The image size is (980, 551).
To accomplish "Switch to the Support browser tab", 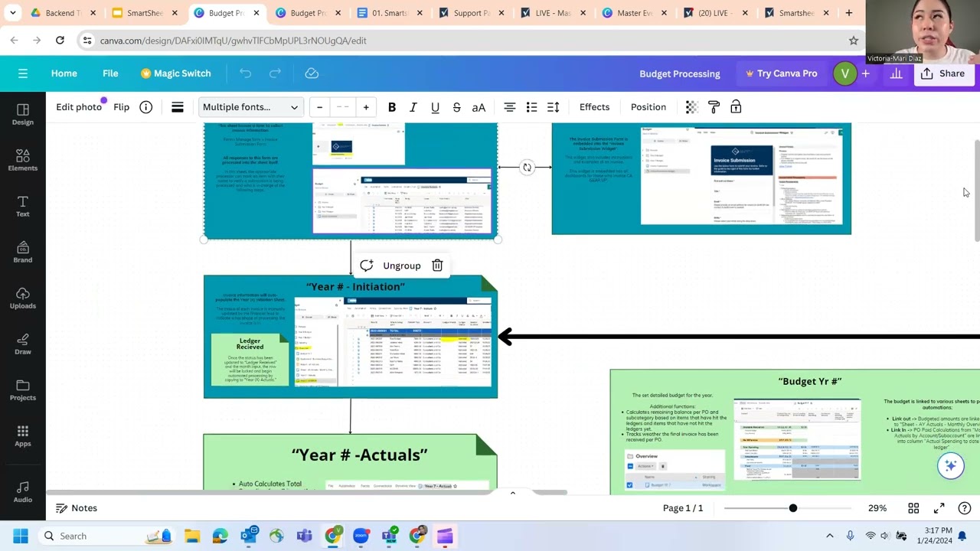I will tap(471, 13).
